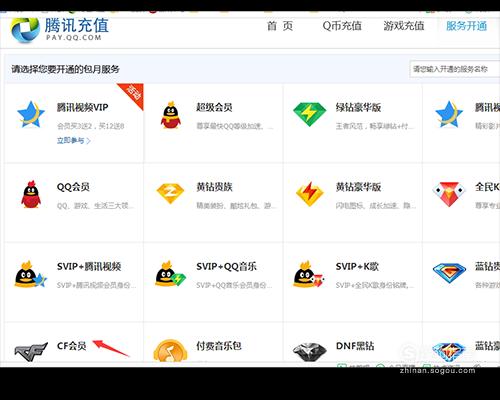Click the SVIP+QQ音乐 title text
The width and height of the screenshot is (500, 400).
226,267
